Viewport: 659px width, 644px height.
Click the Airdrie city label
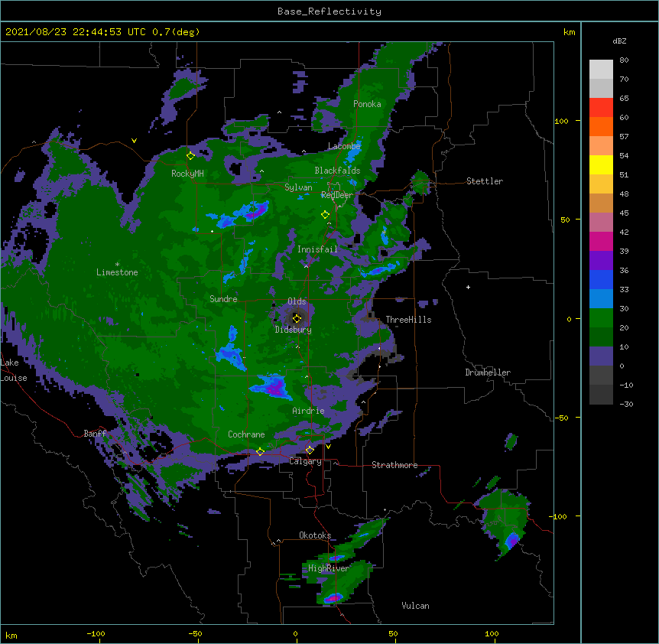(309, 411)
